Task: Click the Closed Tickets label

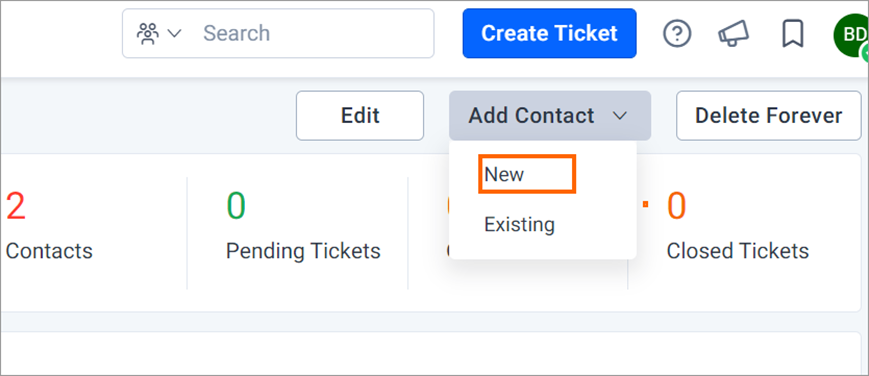Action: tap(738, 251)
